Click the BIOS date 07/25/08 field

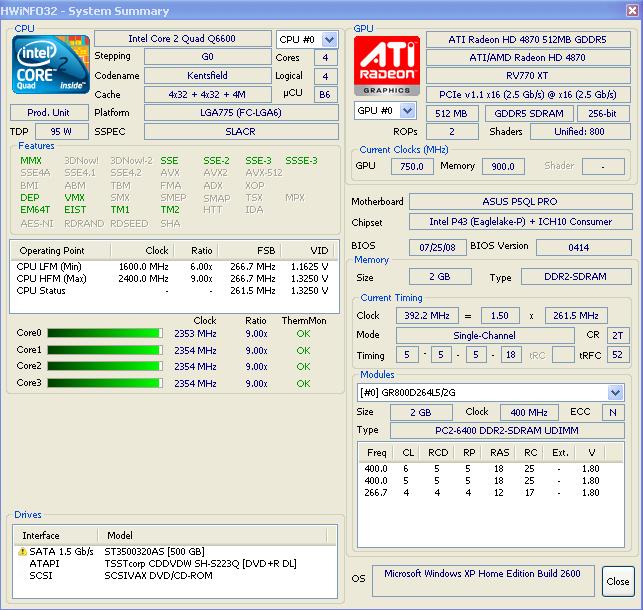click(x=438, y=248)
